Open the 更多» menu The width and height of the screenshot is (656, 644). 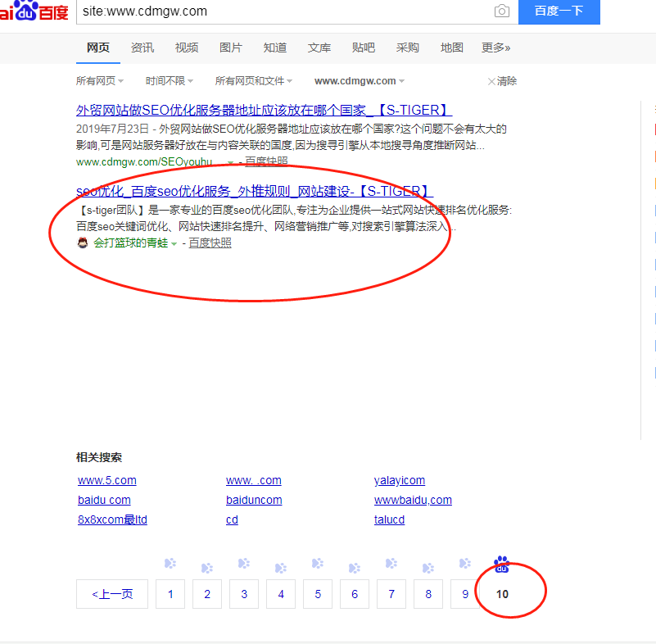coord(495,48)
